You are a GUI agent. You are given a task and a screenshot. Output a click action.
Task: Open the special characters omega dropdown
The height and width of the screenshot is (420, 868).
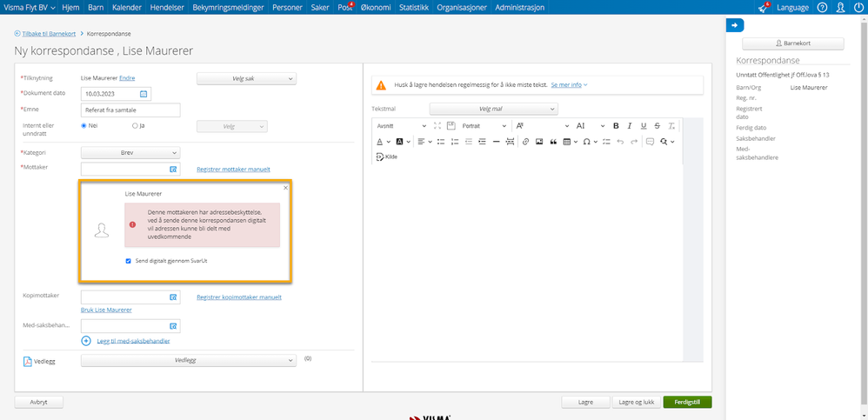(590, 142)
